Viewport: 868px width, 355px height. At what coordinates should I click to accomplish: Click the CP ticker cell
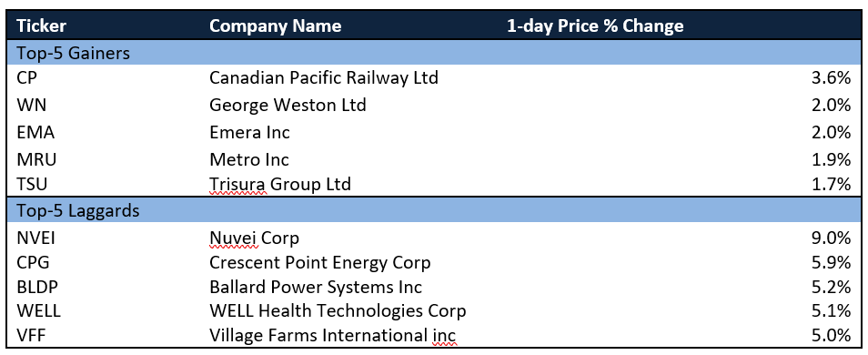[26, 78]
